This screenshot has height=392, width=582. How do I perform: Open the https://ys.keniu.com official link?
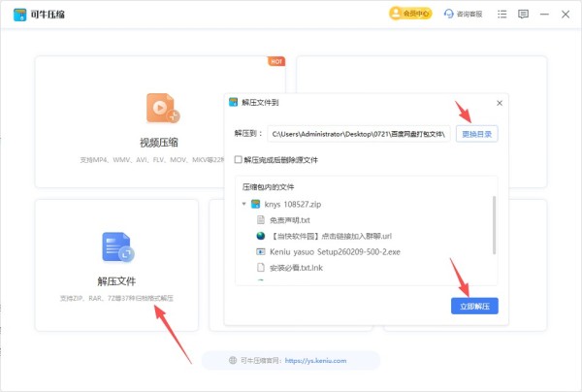coord(315,360)
